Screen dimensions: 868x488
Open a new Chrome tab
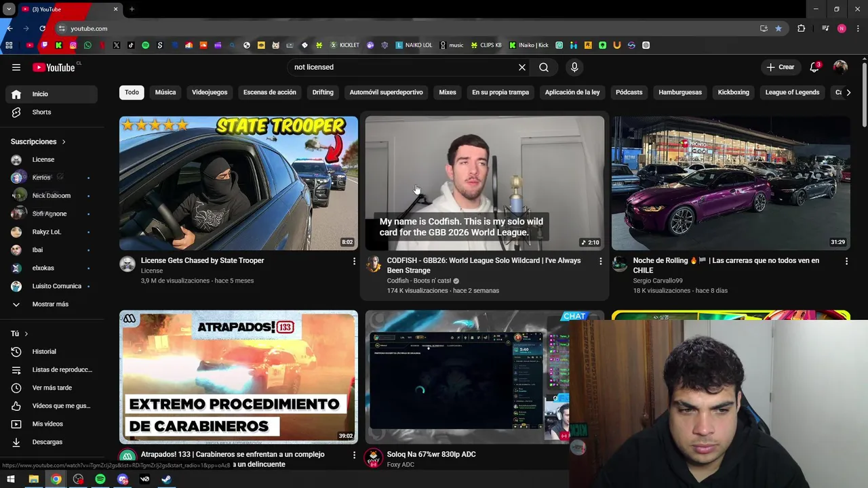pyautogui.click(x=132, y=9)
